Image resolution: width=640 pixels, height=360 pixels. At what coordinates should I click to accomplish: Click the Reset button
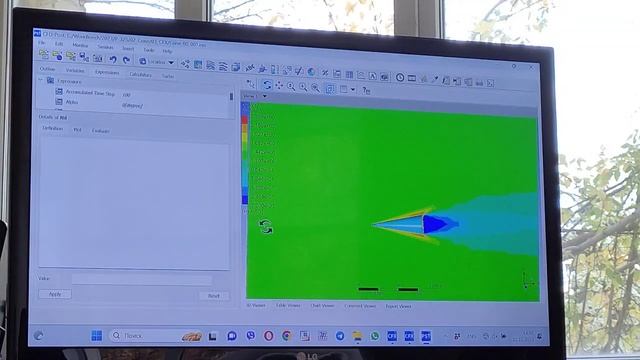pos(214,296)
